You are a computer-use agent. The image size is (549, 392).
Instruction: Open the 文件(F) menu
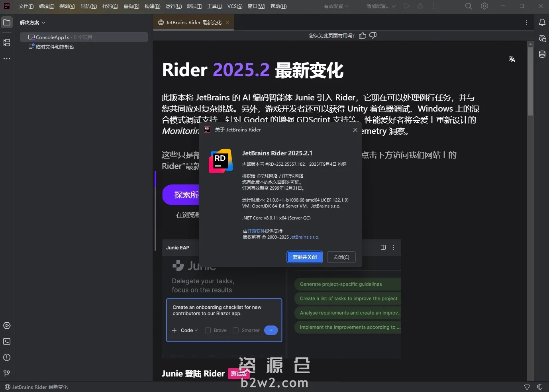tap(26, 6)
